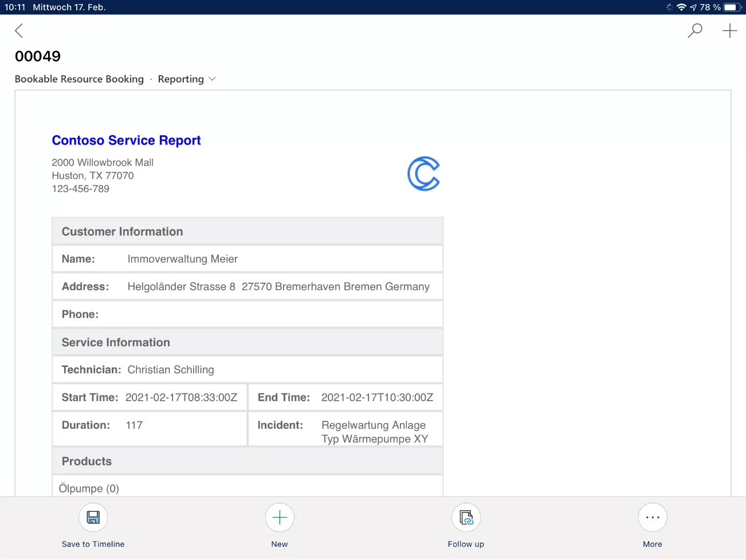
Task: Tap the Follow up label
Action: (x=466, y=544)
